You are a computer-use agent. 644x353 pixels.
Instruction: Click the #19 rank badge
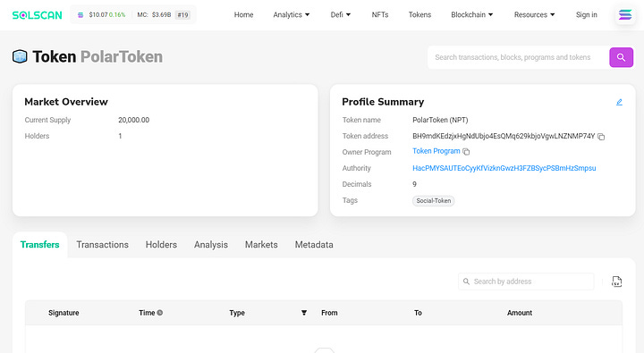182,15
